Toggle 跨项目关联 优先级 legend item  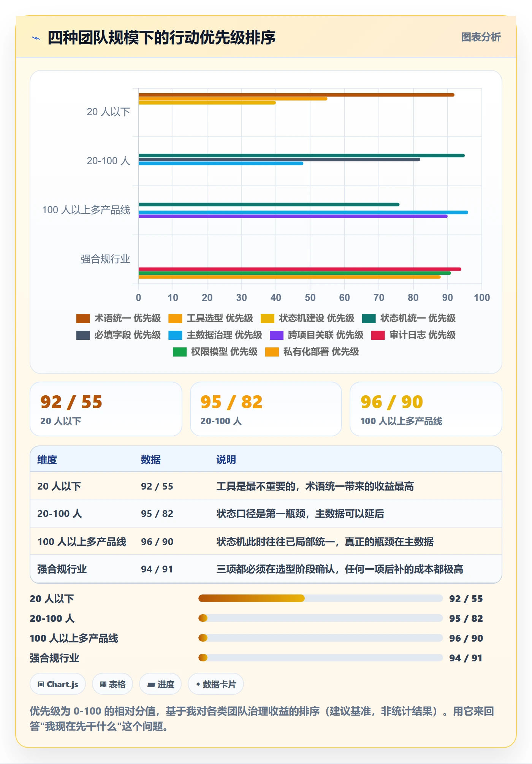(317, 335)
